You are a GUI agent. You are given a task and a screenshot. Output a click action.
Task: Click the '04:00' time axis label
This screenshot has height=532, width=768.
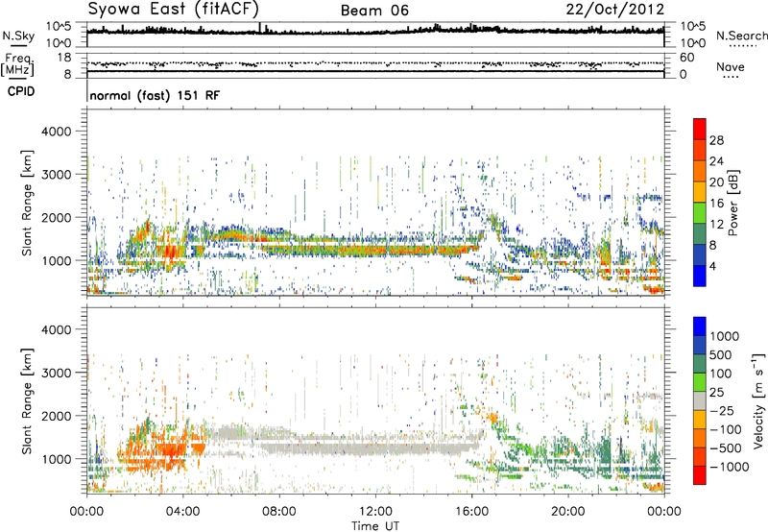[x=183, y=512]
